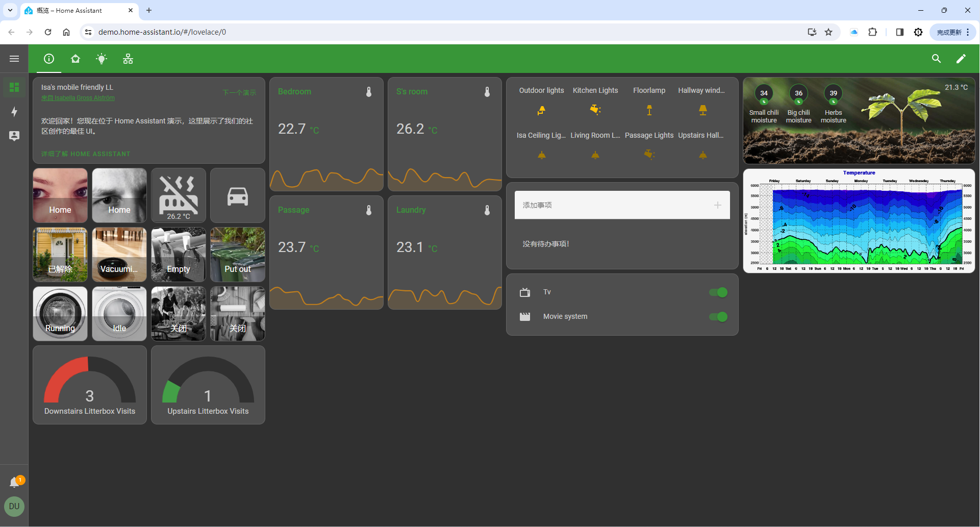Toggle the Upstairs Hall light icon
Image resolution: width=980 pixels, height=527 pixels.
click(x=703, y=155)
